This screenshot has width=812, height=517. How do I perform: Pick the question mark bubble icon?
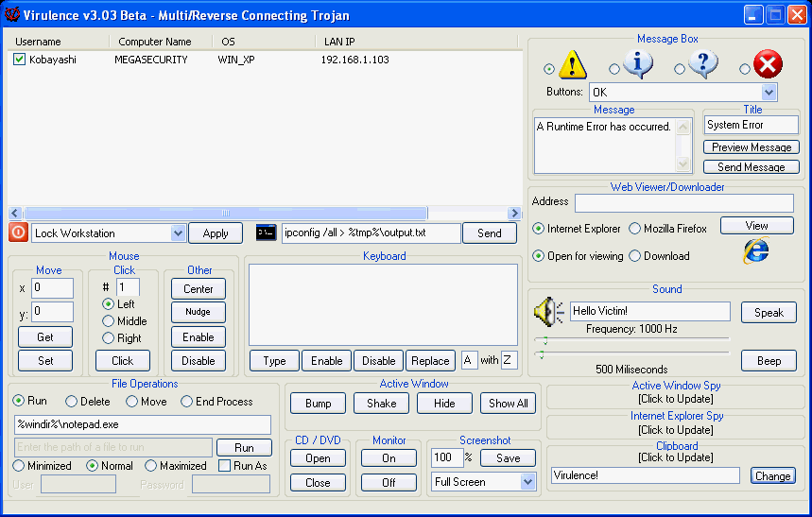[702, 65]
